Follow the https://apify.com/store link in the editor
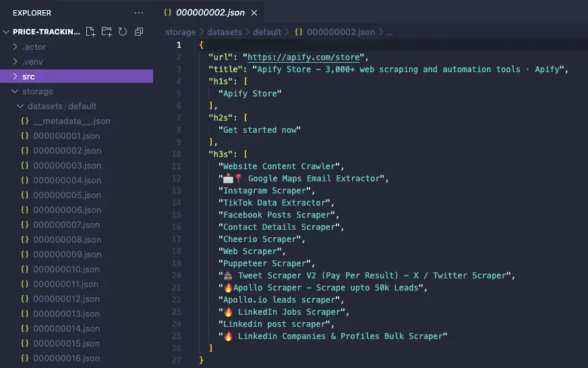This screenshot has width=588, height=368. click(x=303, y=57)
